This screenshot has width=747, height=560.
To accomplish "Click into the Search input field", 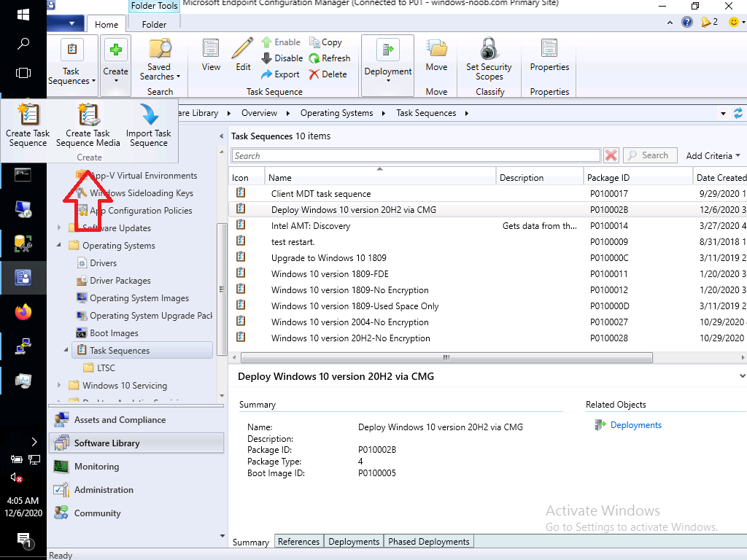I will pyautogui.click(x=415, y=156).
